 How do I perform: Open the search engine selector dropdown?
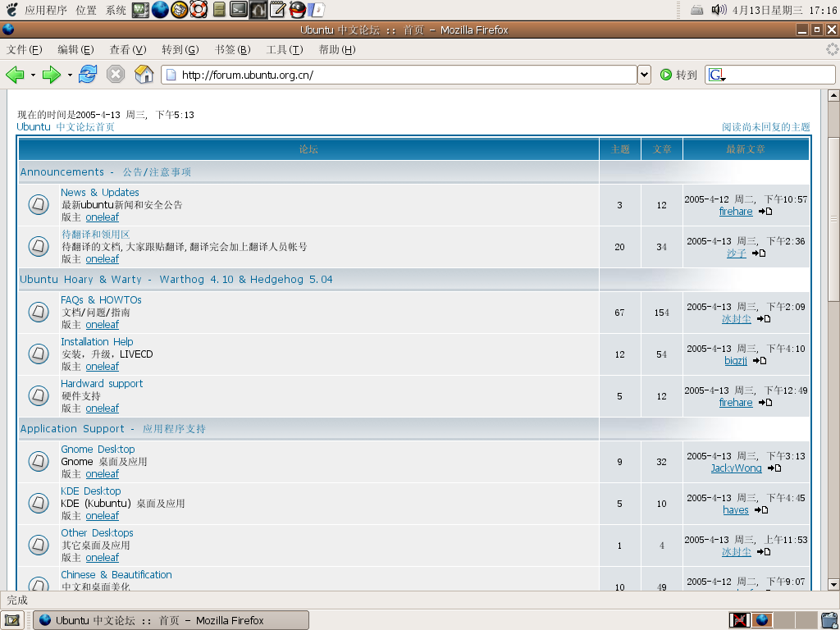[x=717, y=75]
